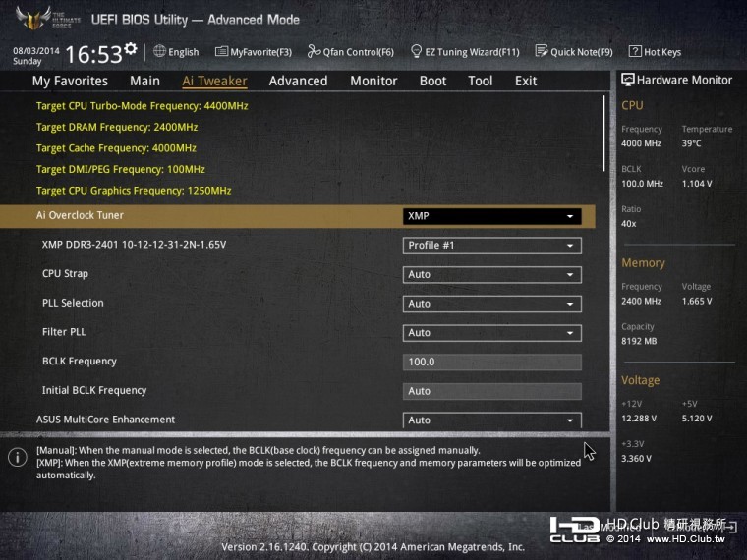Viewport: 747px width, 560px height.
Task: Click XMP DDR3-2401 10-12-12-31-2N-1.65V label
Action: tap(134, 245)
